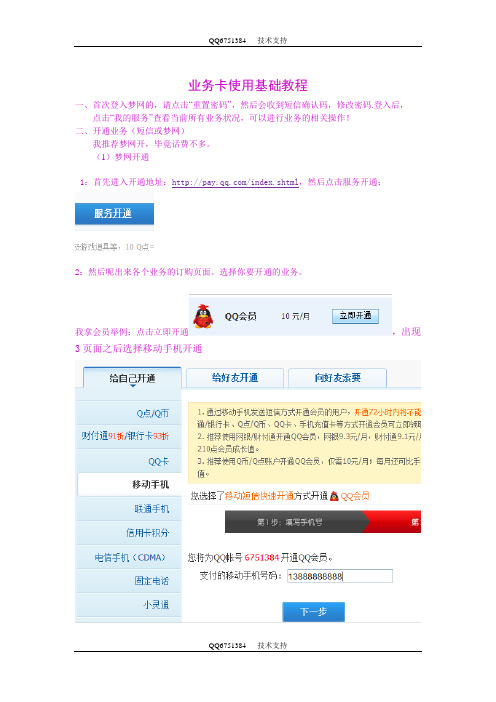Choose 财付通/银行卡 payment option

coord(129,436)
